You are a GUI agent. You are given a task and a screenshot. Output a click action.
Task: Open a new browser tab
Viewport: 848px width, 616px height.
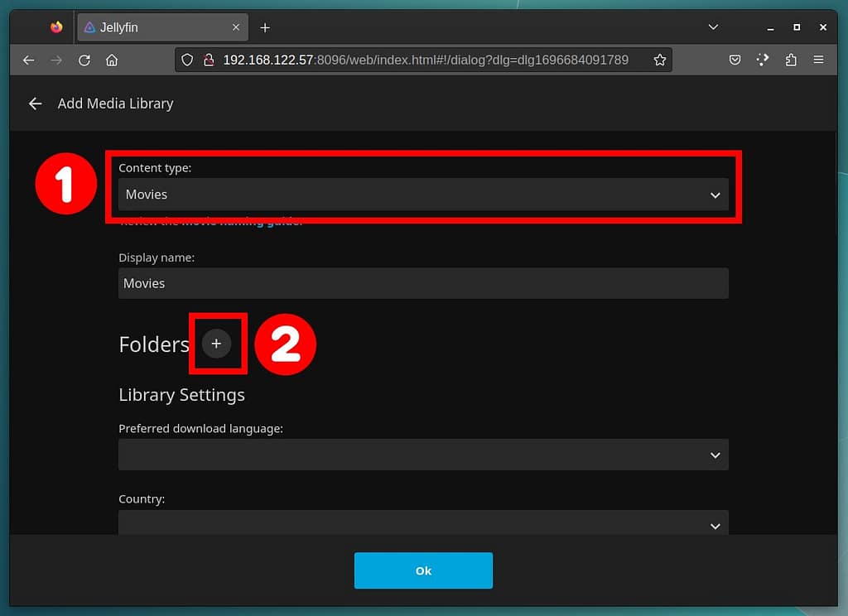click(265, 27)
